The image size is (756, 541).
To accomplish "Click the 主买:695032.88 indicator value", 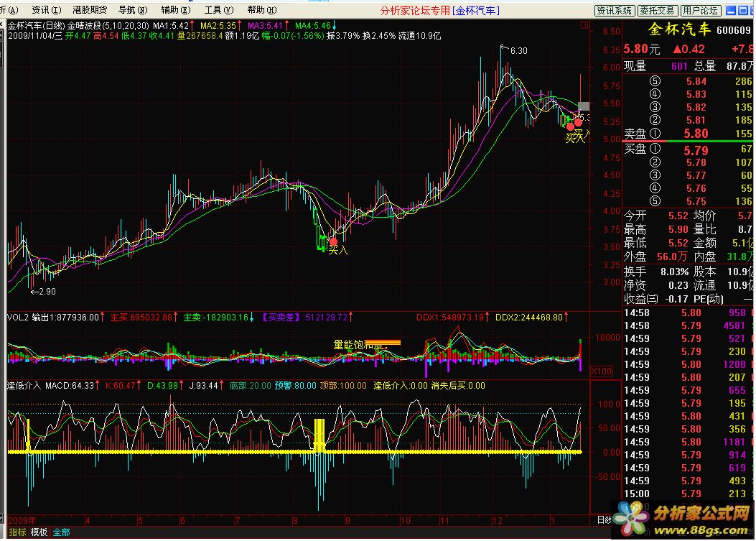I will click(x=143, y=317).
